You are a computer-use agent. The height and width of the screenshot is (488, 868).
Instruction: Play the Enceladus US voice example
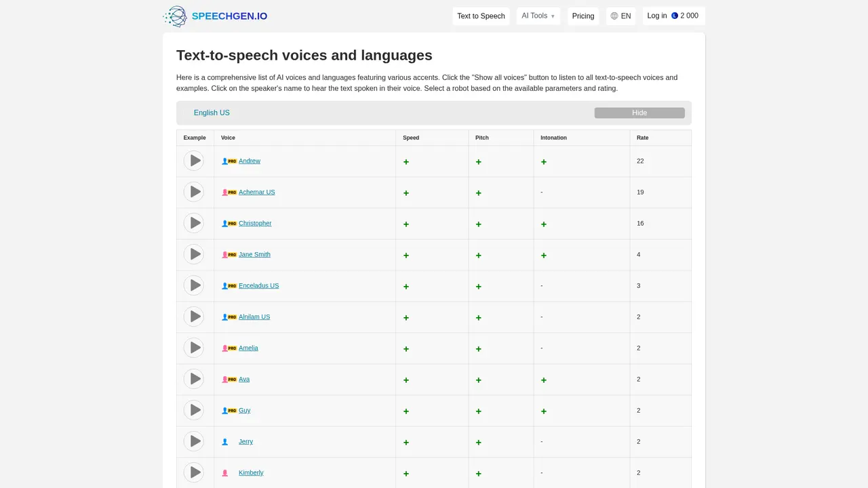[x=194, y=285]
